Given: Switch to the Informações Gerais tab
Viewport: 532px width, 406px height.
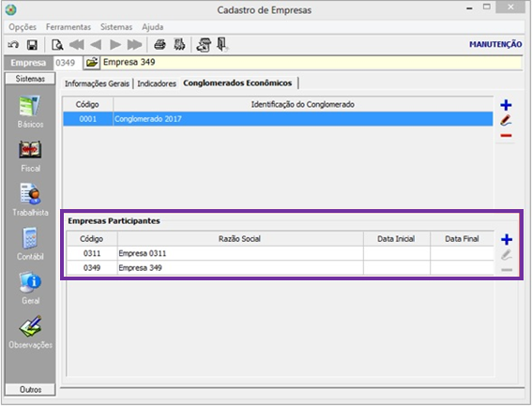Looking at the screenshot, I should coord(97,83).
